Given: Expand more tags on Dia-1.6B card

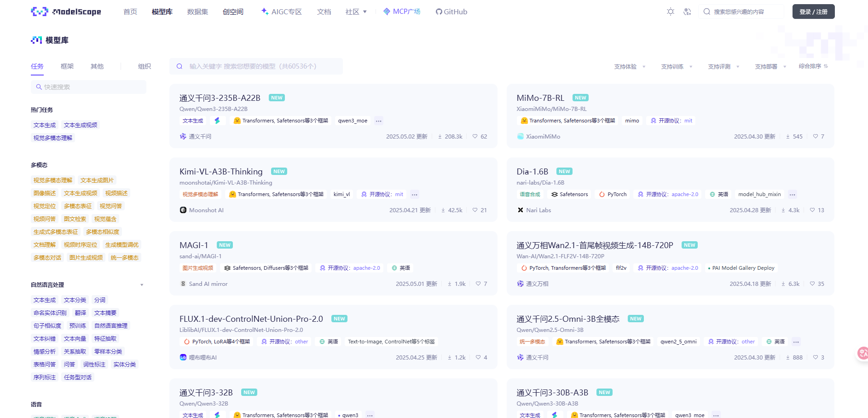Looking at the screenshot, I should tap(792, 195).
